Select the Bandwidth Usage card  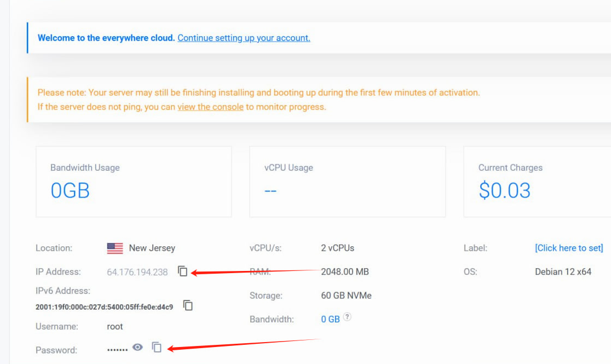click(134, 181)
